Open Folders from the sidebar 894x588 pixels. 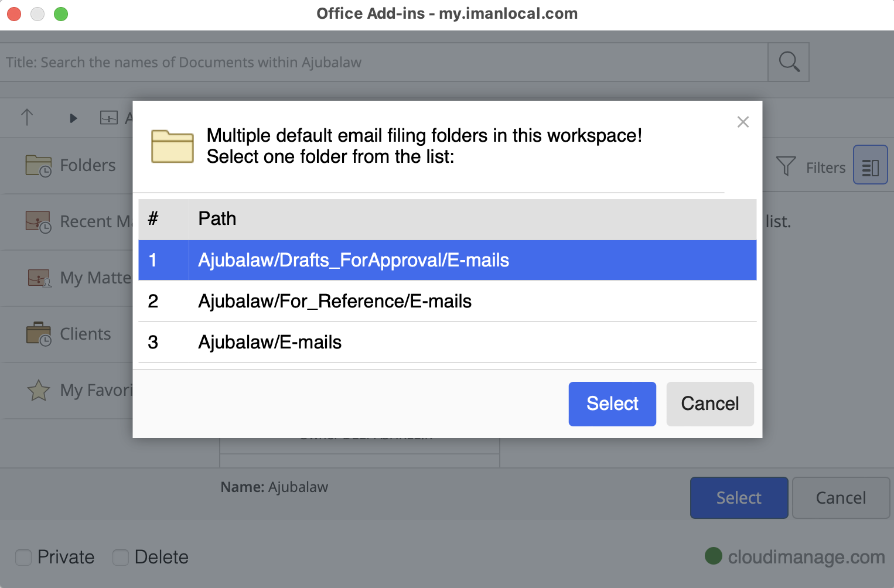pos(87,165)
